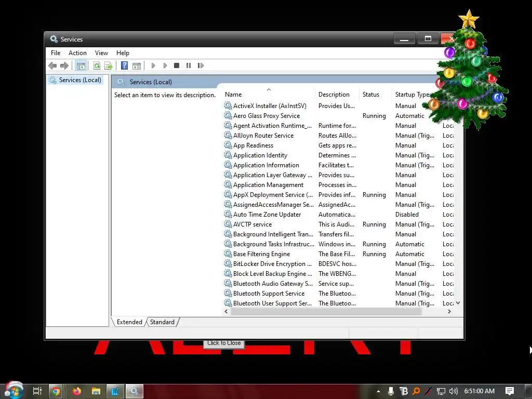Open the View menu
The height and width of the screenshot is (399, 532).
tap(101, 53)
